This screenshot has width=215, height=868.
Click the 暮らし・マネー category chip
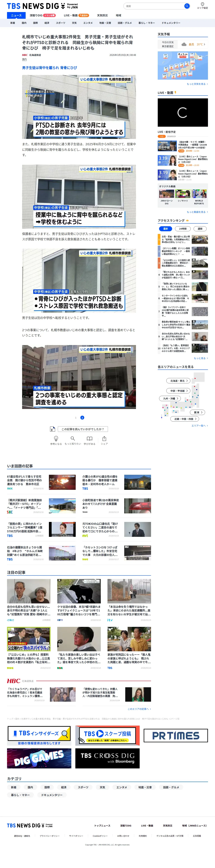pyautogui.click(x=20, y=795)
